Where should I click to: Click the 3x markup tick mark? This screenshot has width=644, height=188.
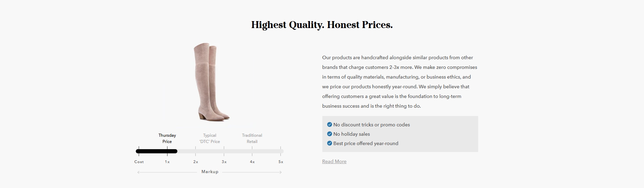[x=224, y=151]
